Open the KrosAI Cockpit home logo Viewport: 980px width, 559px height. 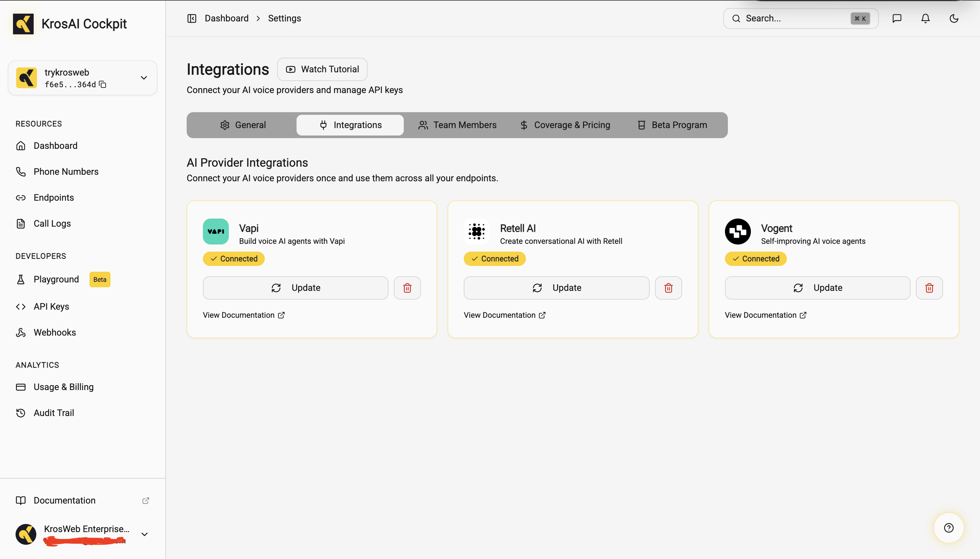pos(70,23)
